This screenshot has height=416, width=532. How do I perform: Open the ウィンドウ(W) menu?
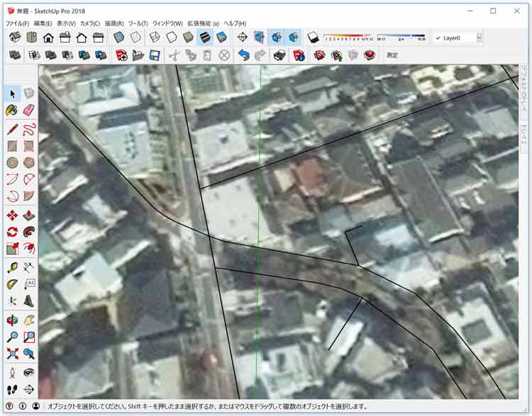pos(167,23)
